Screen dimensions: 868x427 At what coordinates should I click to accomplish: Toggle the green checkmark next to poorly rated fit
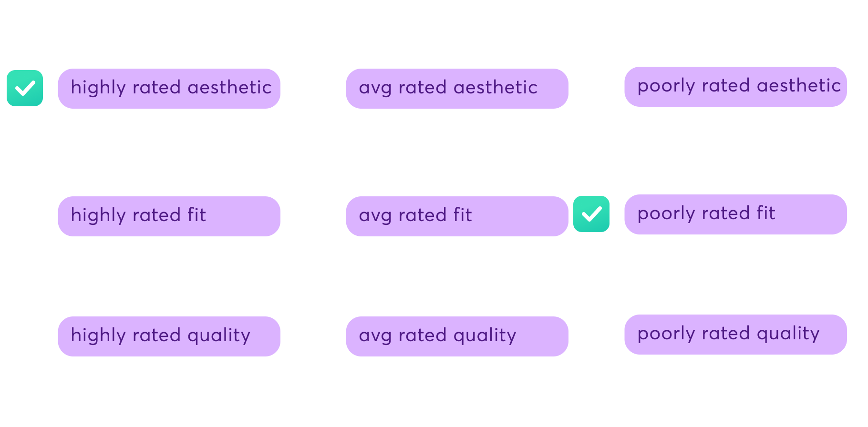tap(591, 214)
